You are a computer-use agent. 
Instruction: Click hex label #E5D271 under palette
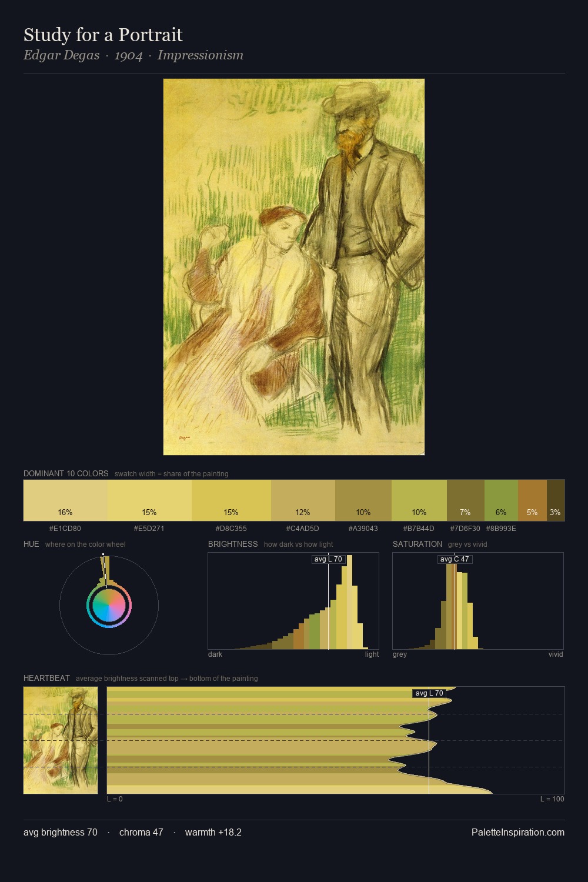click(x=149, y=529)
